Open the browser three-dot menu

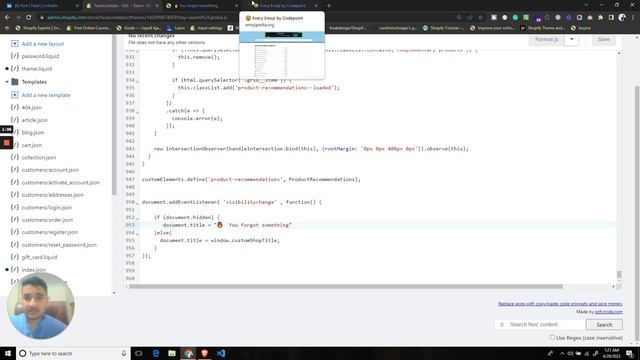coord(633,18)
